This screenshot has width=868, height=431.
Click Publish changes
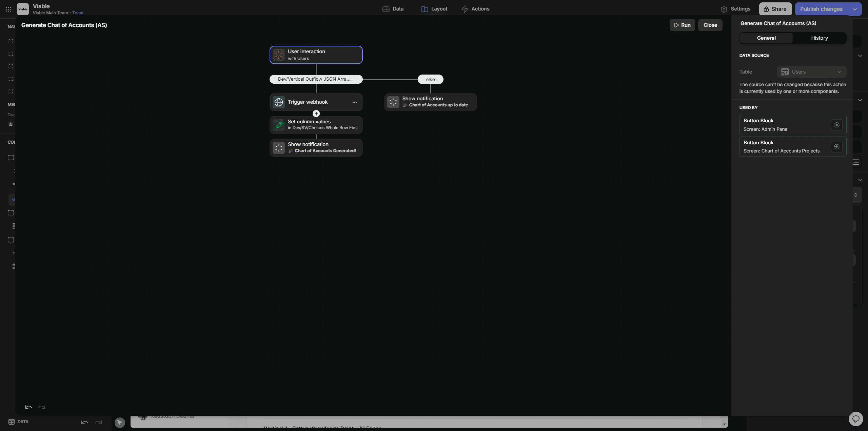(x=821, y=9)
